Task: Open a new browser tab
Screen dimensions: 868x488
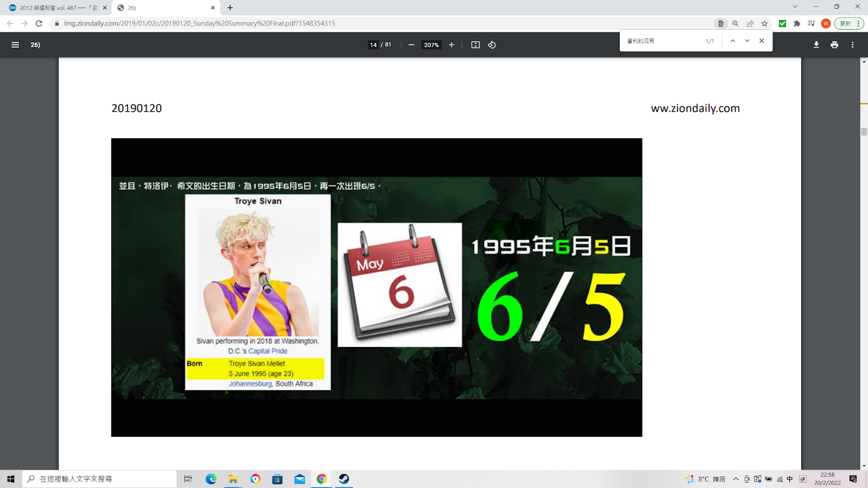Action: click(230, 8)
